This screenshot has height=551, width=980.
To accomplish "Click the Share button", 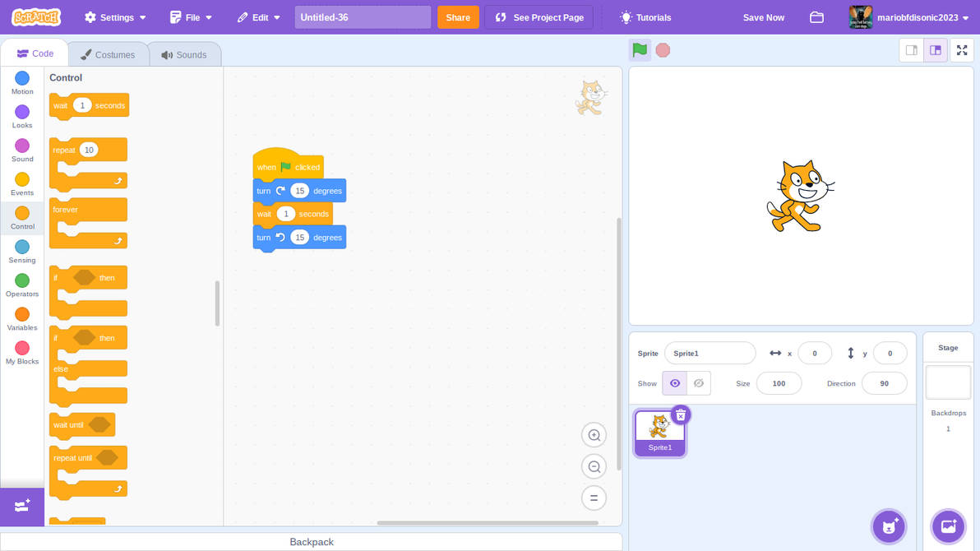I will (458, 16).
